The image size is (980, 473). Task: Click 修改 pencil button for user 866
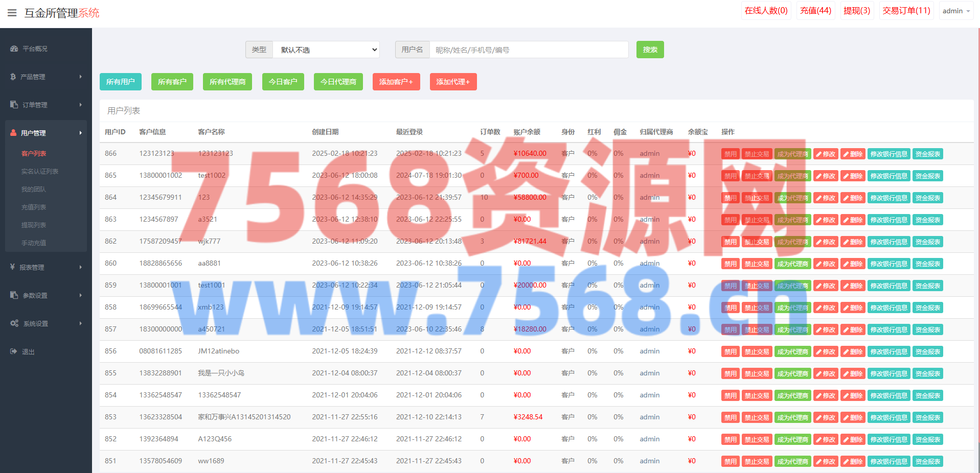pos(825,154)
